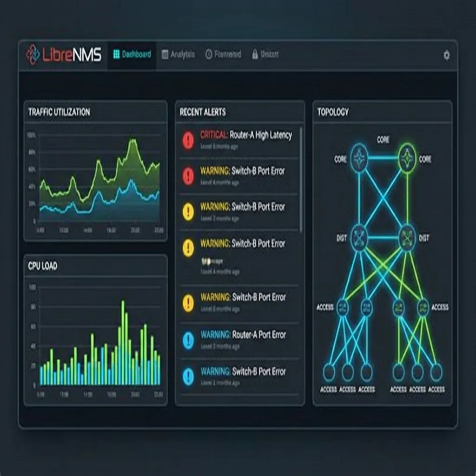Screen dimensions: 476x476
Task: Click the blue icon beside Router-A Port Error
Action: [x=188, y=340]
